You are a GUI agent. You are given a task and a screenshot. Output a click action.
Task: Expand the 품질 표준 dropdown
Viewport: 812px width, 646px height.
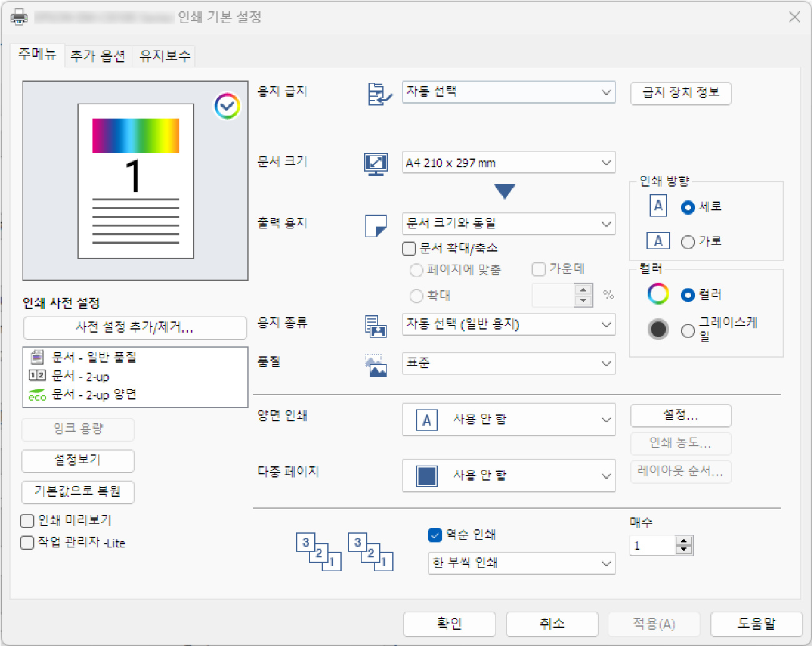click(x=508, y=363)
